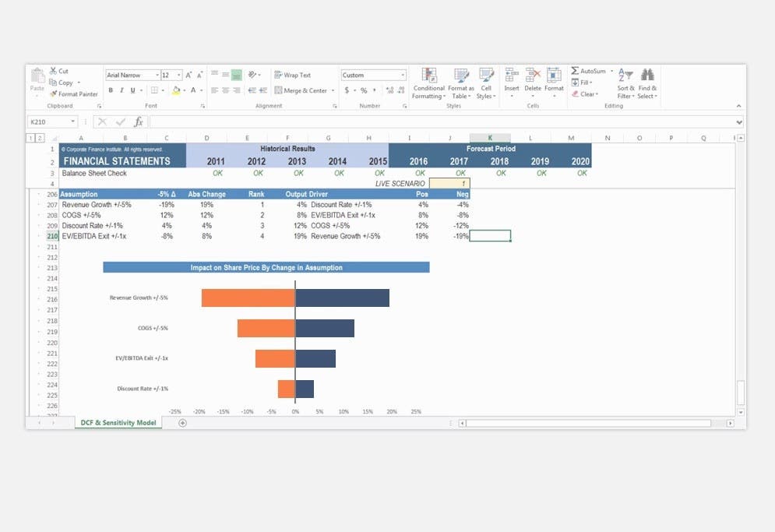Viewport: 775px width, 532px height.
Task: Toggle Bold formatting
Action: pyautogui.click(x=111, y=90)
